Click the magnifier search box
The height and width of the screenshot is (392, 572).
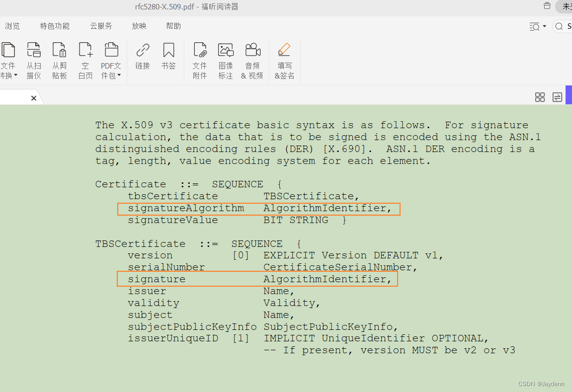(562, 26)
